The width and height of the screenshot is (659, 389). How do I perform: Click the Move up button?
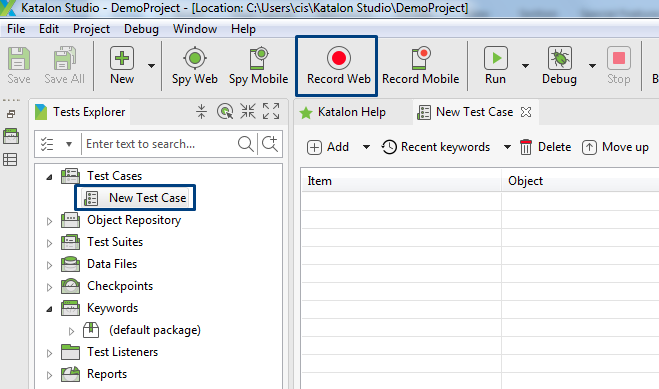tap(615, 147)
